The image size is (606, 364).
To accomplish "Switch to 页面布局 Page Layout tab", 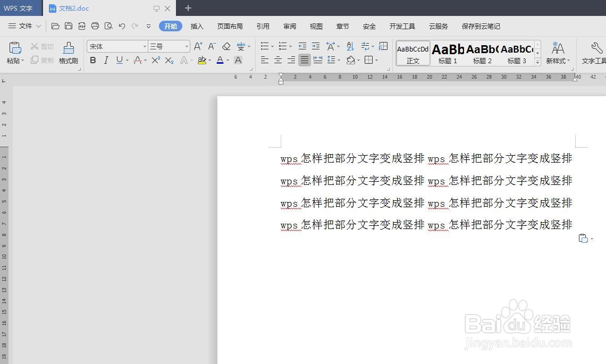I will tap(230, 26).
